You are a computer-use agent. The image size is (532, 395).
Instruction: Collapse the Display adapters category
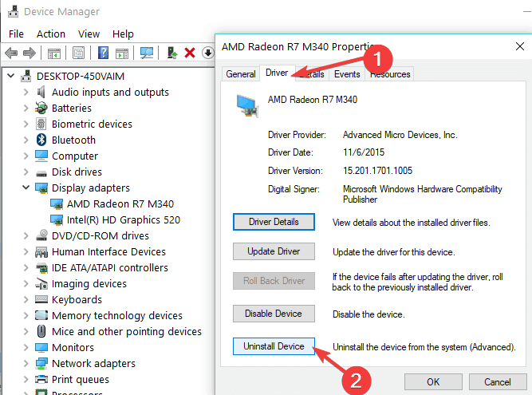pyautogui.click(x=26, y=188)
